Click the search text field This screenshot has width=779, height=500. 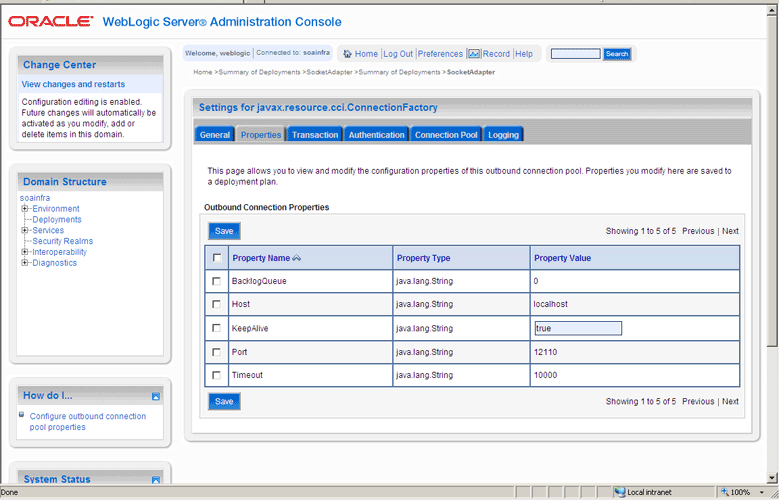576,54
